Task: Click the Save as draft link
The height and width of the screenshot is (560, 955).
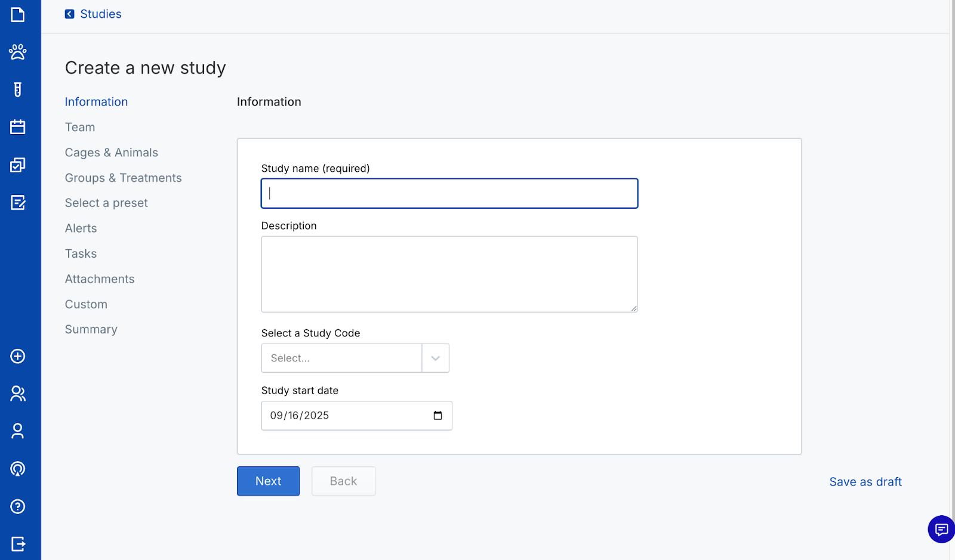Action: (865, 482)
